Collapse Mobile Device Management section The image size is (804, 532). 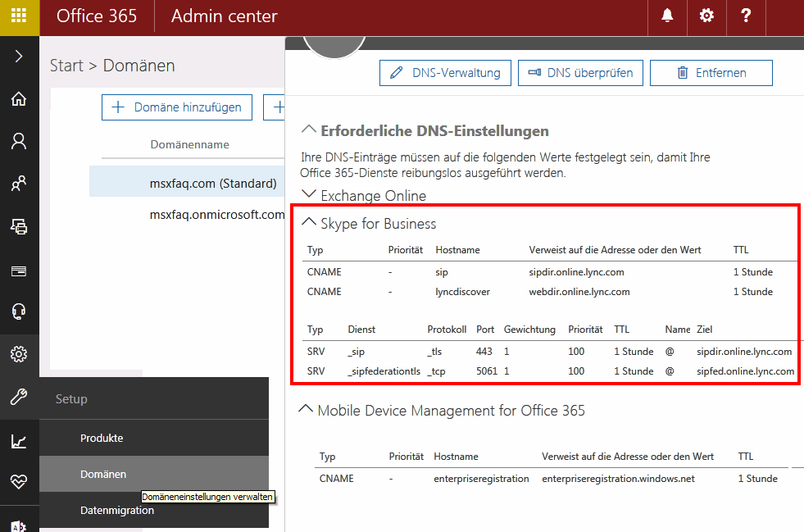coord(306,409)
